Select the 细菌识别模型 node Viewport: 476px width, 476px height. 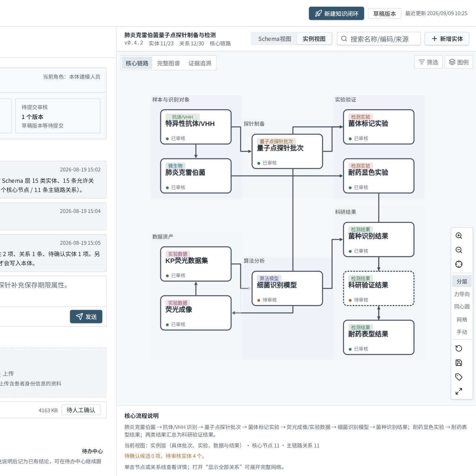pyautogui.click(x=287, y=288)
